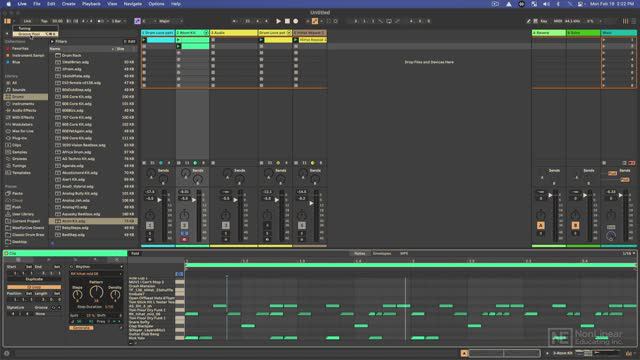Launch the yellow clip in the fourth track
Viewport: 640px width, 360px height.
tap(261, 40)
